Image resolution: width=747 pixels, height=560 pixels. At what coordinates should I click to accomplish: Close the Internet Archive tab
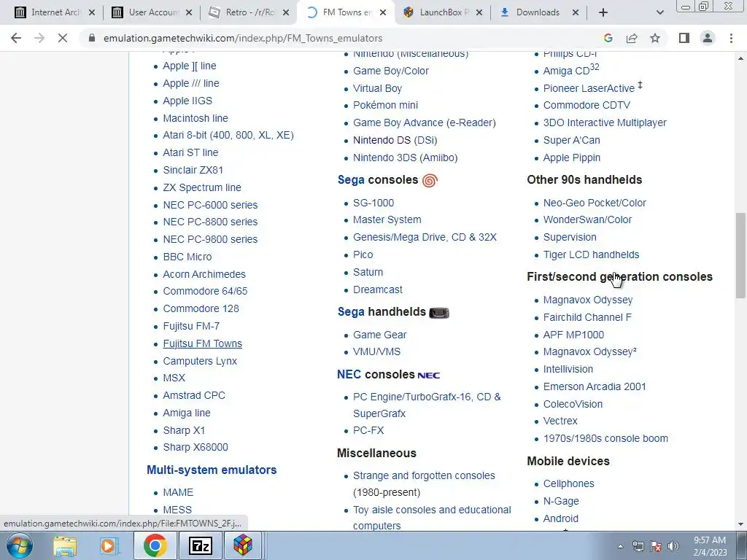pos(92,12)
